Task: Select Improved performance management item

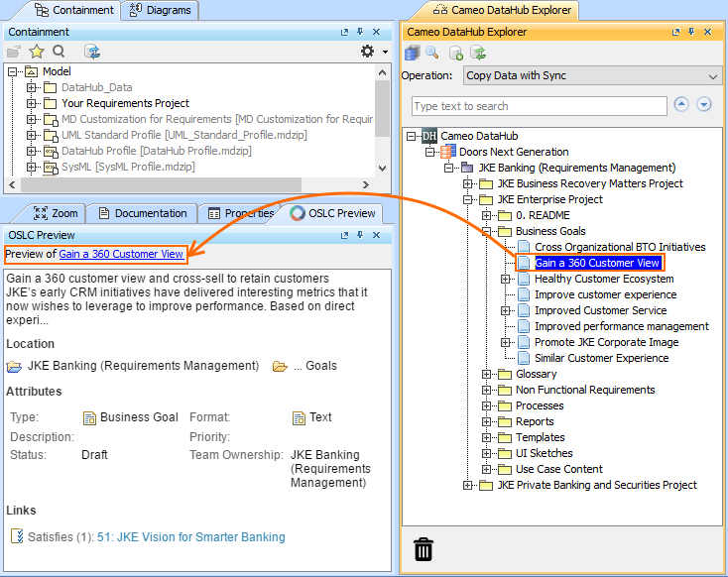Action: 622,326
